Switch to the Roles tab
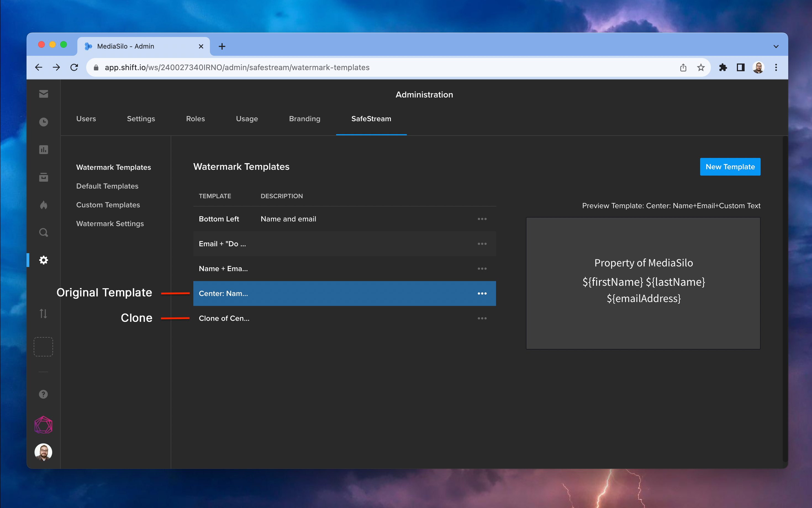The height and width of the screenshot is (508, 812). (196, 119)
